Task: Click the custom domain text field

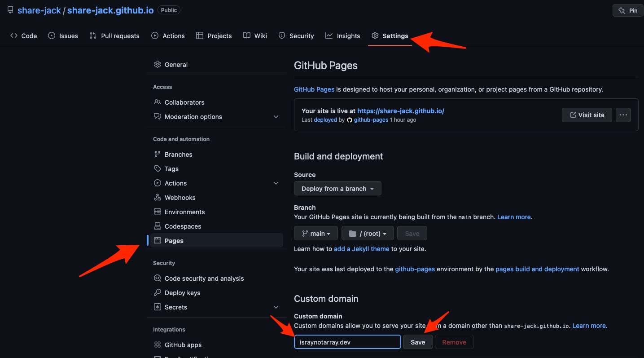Action: (347, 342)
